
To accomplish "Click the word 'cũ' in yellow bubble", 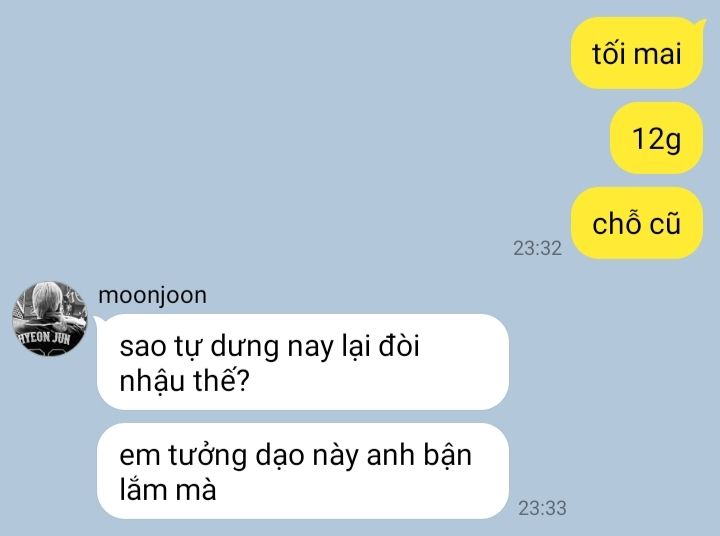I will 665,224.
